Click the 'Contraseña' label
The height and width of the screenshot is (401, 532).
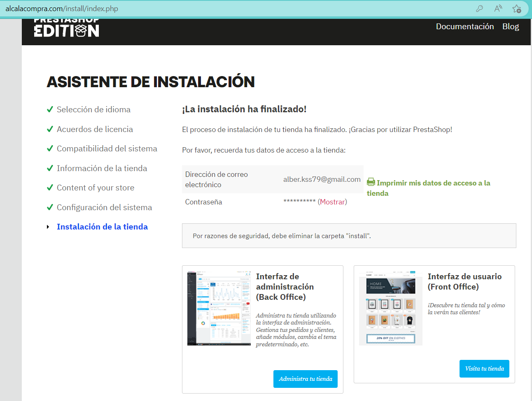pos(203,202)
